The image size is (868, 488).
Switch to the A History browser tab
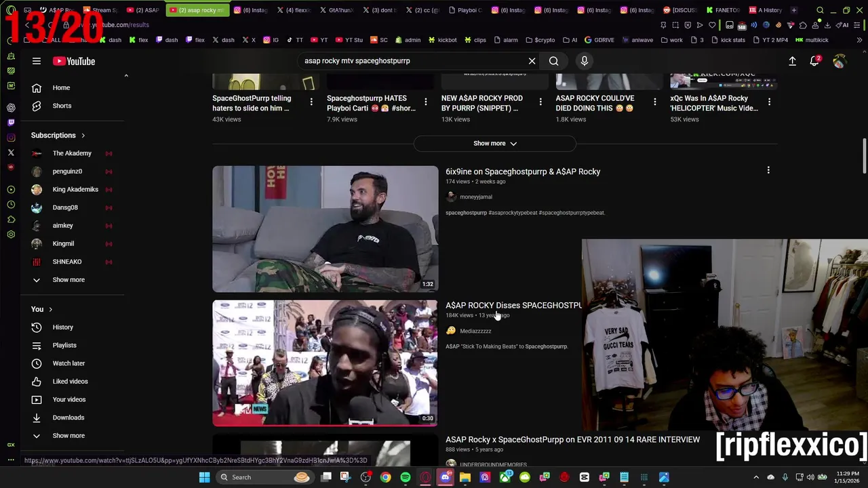(x=765, y=10)
